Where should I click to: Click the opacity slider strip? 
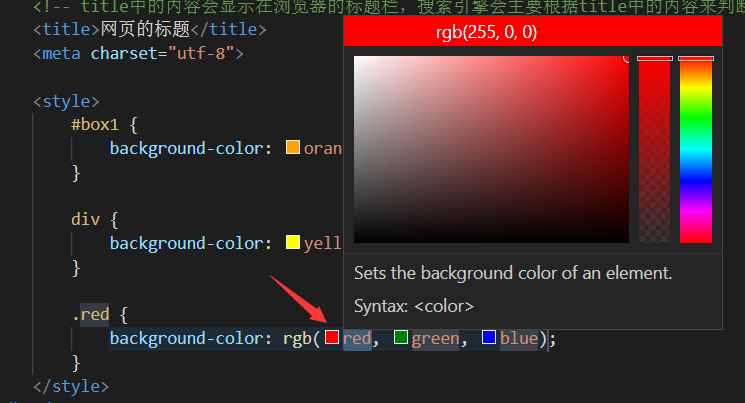(654, 149)
